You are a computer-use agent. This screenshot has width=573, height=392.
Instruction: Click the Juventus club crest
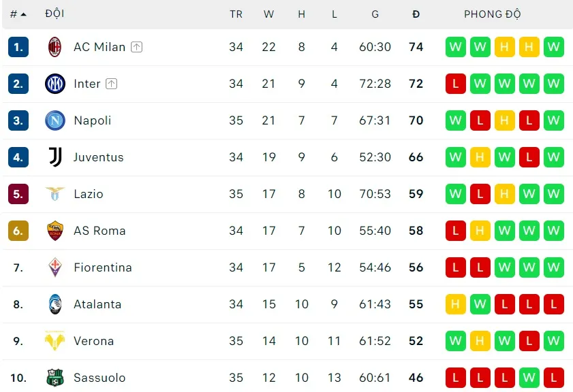56,157
